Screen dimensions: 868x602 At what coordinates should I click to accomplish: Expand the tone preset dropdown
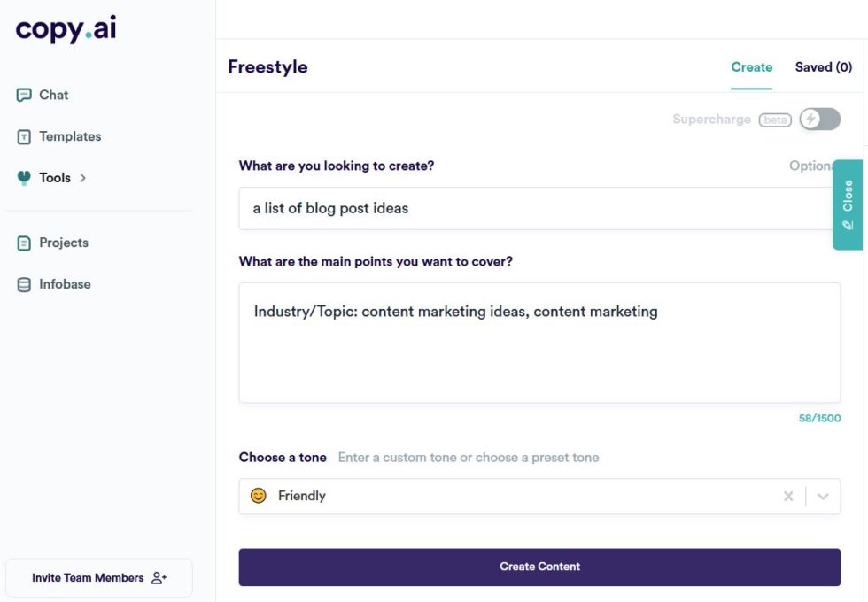coord(820,496)
